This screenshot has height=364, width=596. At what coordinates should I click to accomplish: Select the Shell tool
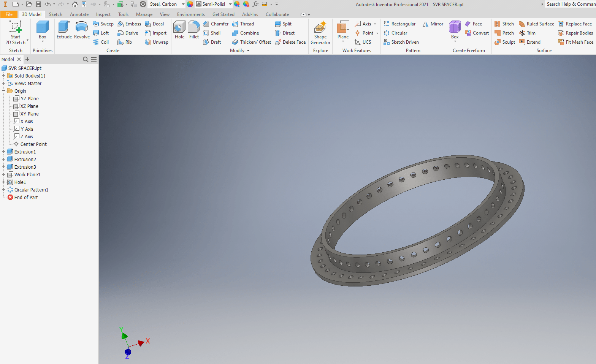coord(212,33)
